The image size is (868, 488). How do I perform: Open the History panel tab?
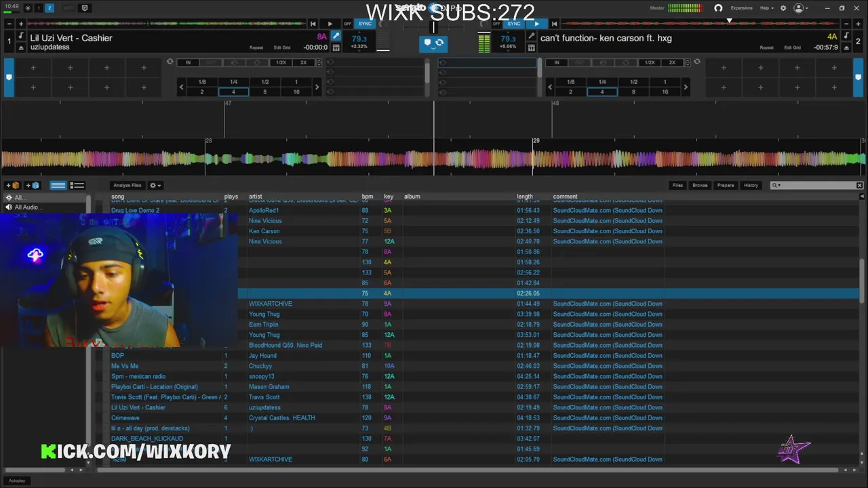[x=751, y=185]
